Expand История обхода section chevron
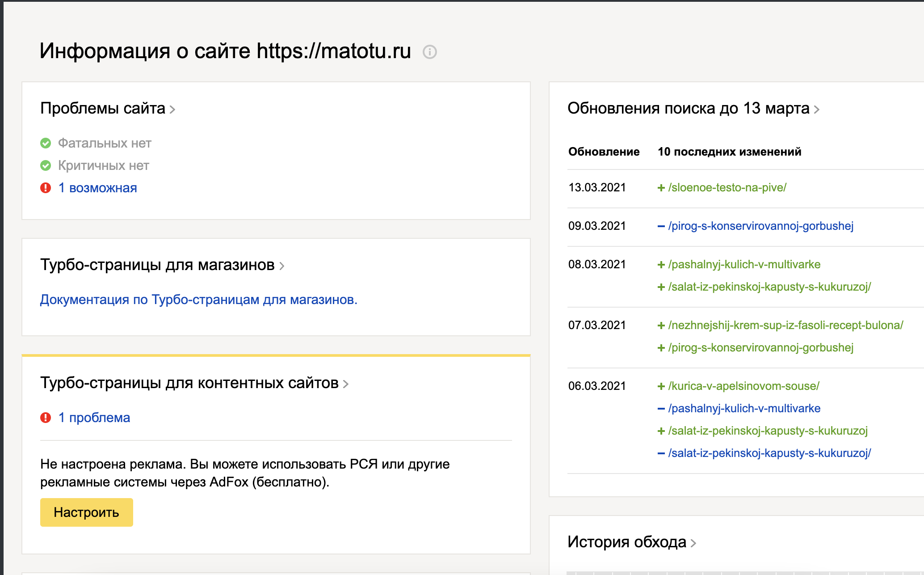Viewport: 924px width, 575px height. tap(693, 543)
